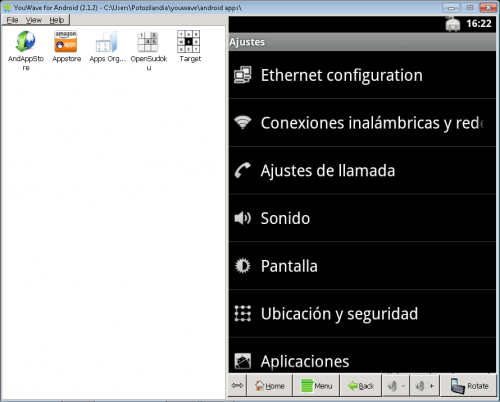Open Conexiones inalámbricas y redes
Viewport: 500px width, 402px height.
pyautogui.click(x=362, y=123)
